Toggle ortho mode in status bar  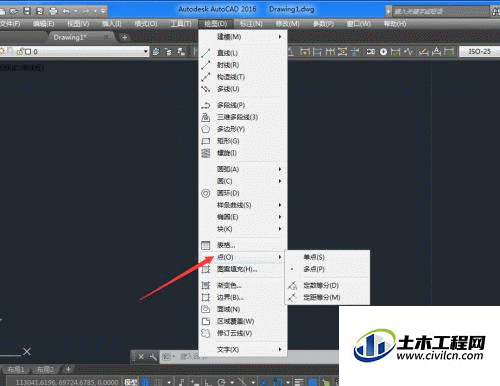(x=207, y=382)
